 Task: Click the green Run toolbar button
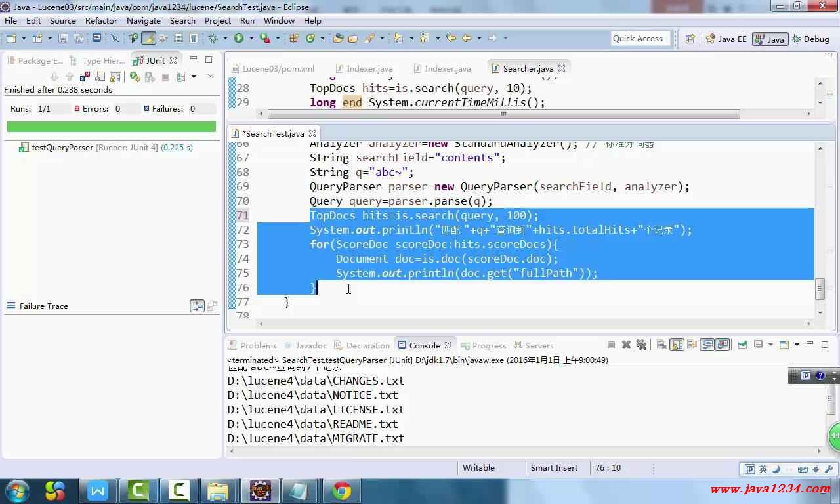[x=239, y=38]
